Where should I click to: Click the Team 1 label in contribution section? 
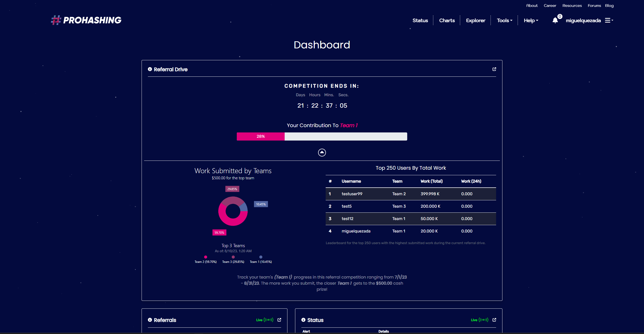click(349, 125)
